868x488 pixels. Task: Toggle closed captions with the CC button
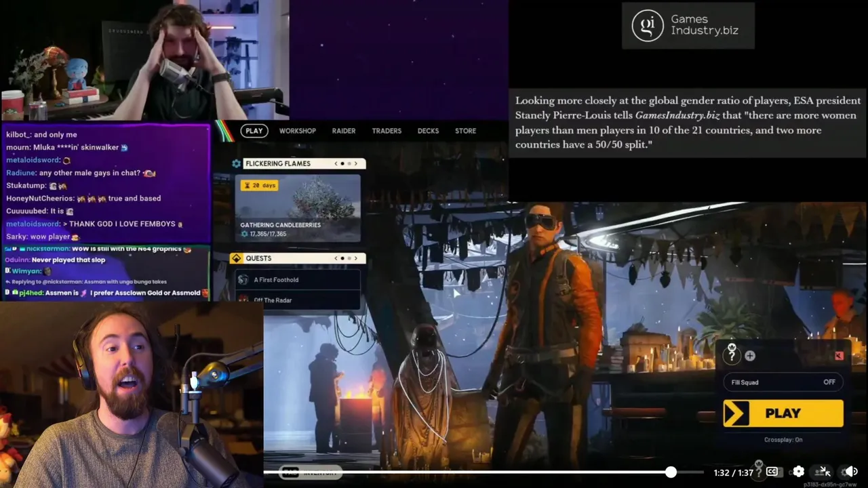click(772, 472)
